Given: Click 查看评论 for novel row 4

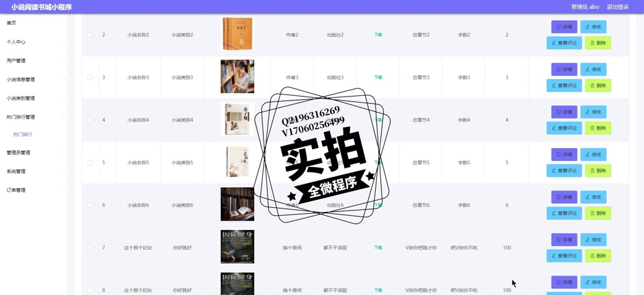Looking at the screenshot, I should point(563,128).
